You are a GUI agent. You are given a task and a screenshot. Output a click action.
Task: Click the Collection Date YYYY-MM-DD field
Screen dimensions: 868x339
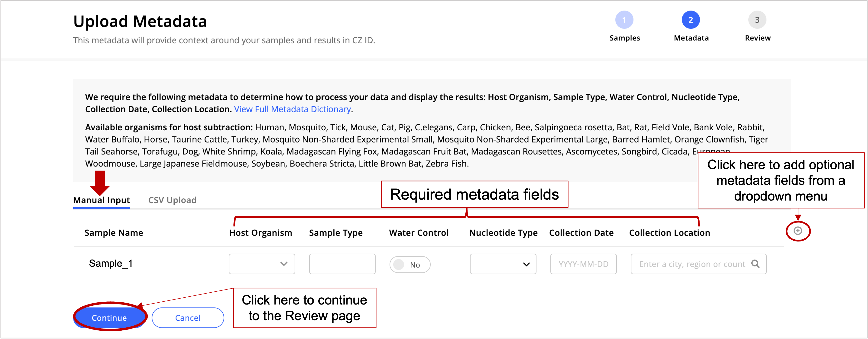pyautogui.click(x=583, y=264)
